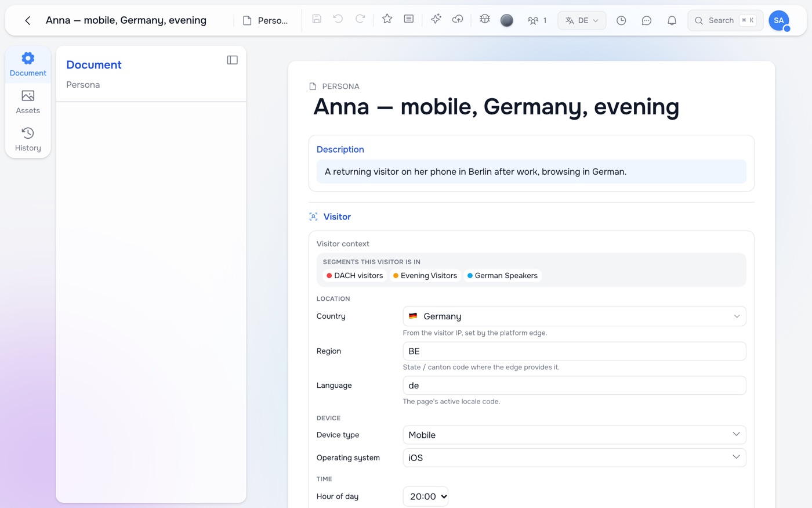Click the Evening Visitors segment chip

(x=425, y=276)
